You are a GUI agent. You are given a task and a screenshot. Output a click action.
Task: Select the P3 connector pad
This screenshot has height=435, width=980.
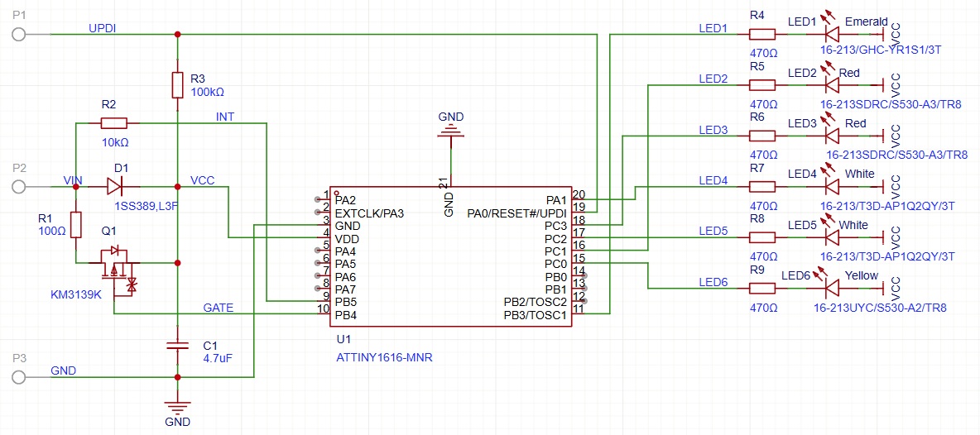pyautogui.click(x=19, y=377)
